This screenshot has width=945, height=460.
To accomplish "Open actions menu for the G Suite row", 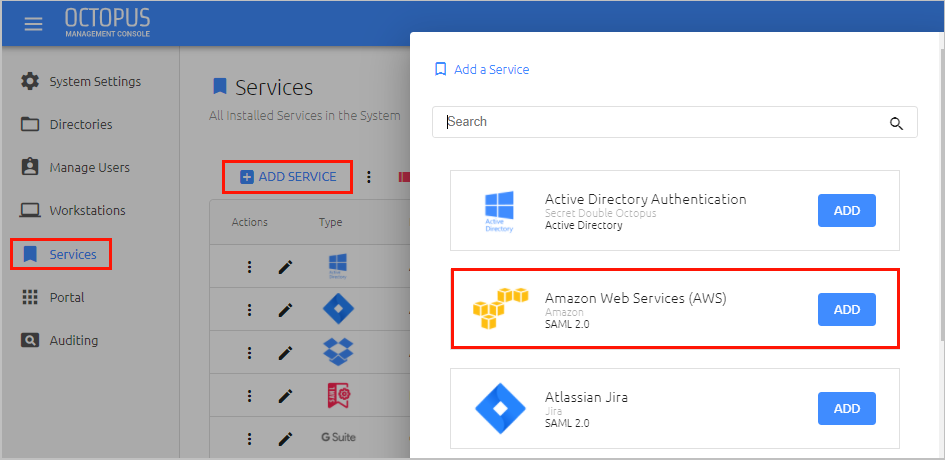I will coord(250,438).
